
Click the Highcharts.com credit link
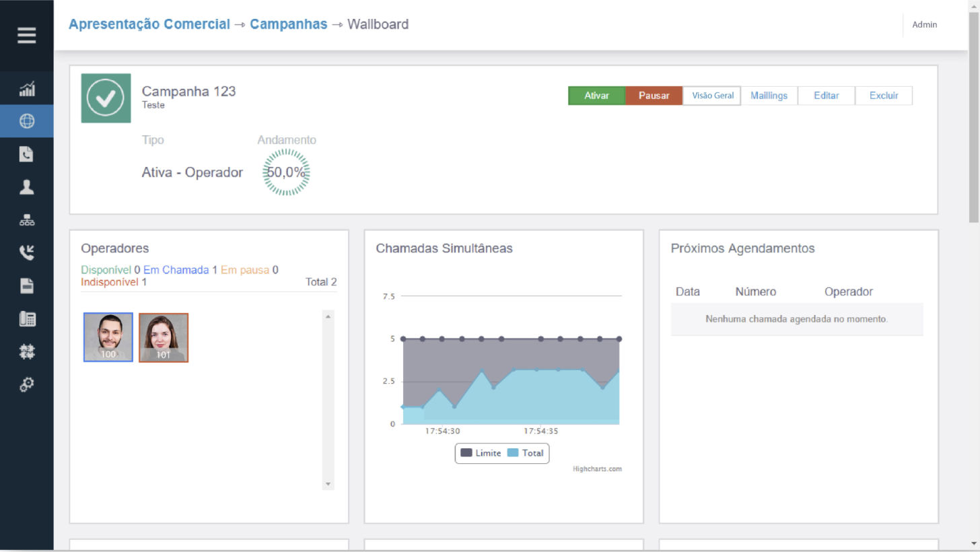click(x=597, y=469)
